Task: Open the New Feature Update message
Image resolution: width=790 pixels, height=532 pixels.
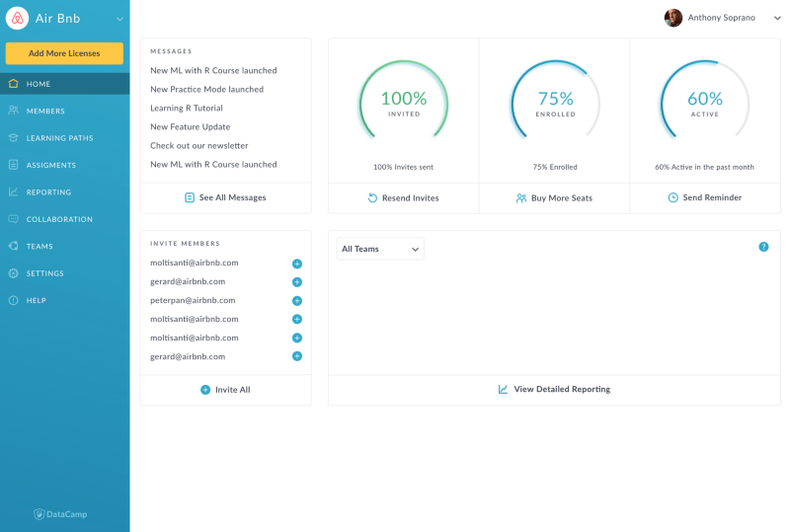Action: [191, 127]
